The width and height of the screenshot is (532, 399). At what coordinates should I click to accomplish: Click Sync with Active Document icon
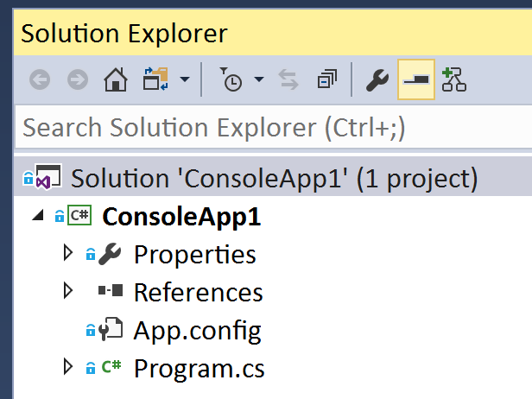(x=288, y=81)
